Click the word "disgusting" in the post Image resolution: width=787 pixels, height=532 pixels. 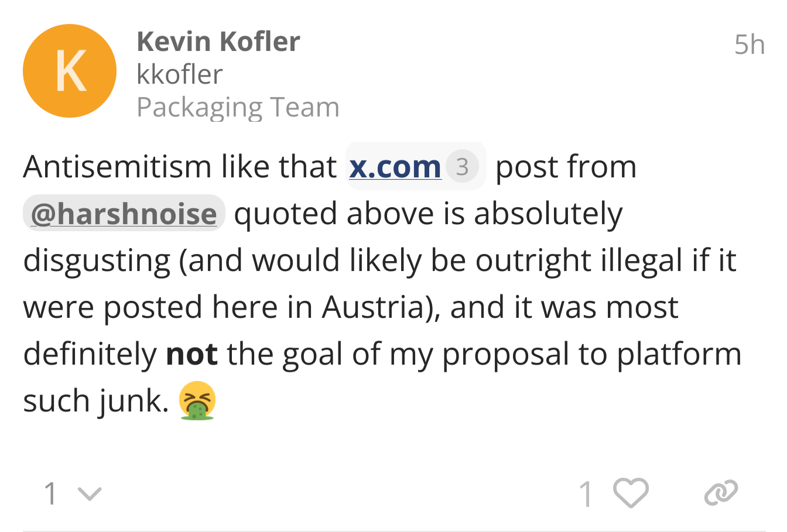coord(97,260)
